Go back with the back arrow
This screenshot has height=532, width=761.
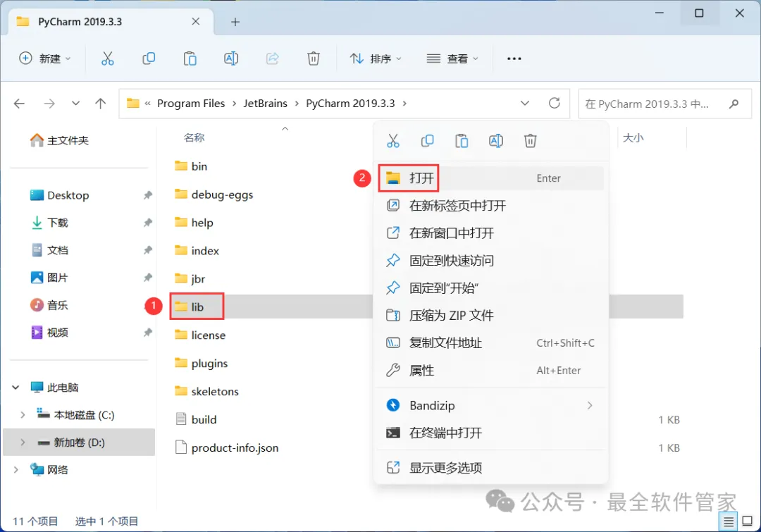click(20, 104)
